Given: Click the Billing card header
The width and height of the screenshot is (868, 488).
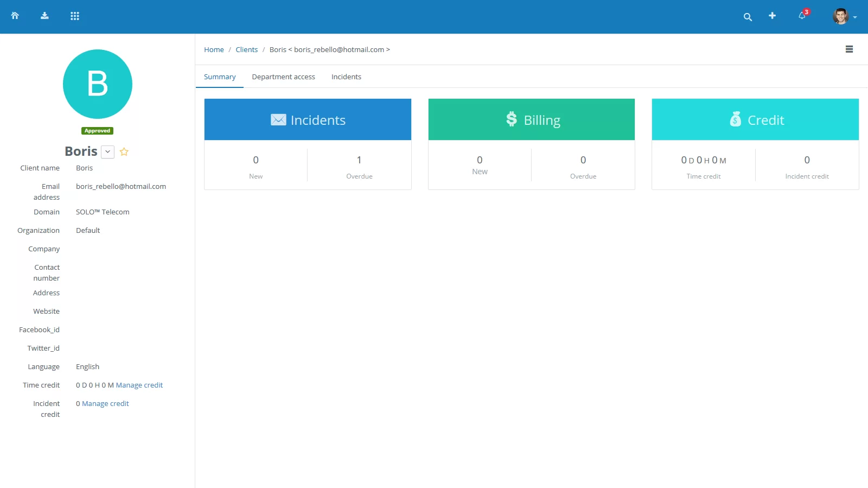Looking at the screenshot, I should [531, 120].
